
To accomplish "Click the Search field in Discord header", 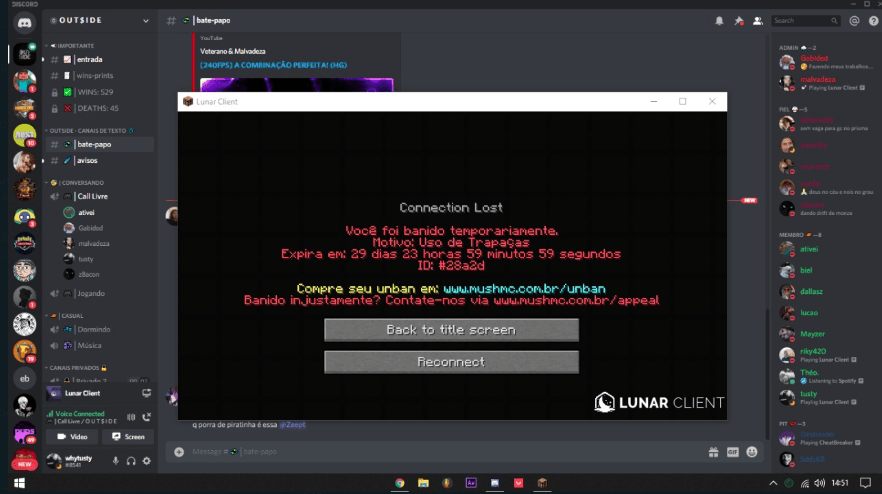I will pyautogui.click(x=806, y=21).
